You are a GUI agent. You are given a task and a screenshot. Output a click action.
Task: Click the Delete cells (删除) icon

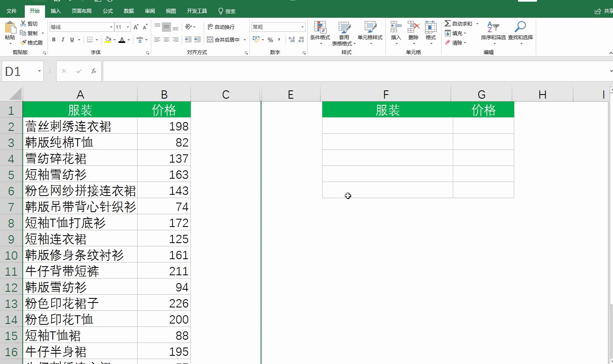(413, 28)
